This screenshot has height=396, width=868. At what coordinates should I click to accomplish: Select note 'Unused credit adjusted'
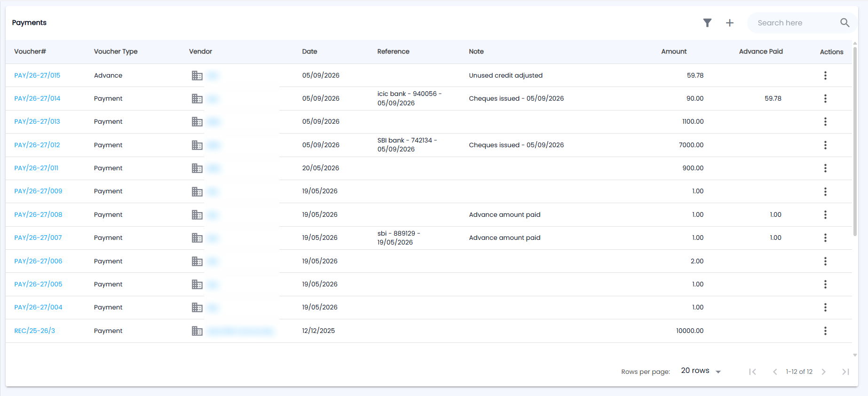click(505, 75)
